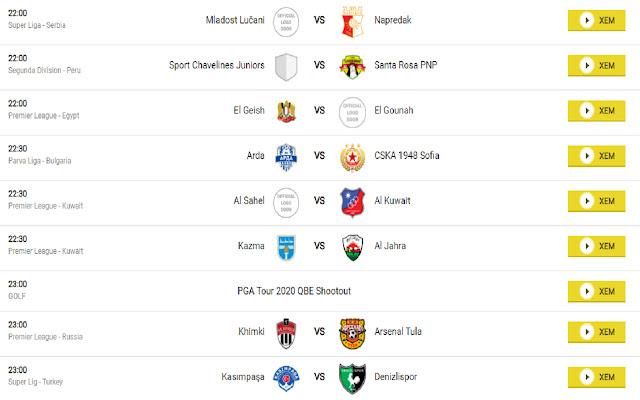Click the Denizlispor rooster crest
The height and width of the screenshot is (400, 640).
point(352,378)
